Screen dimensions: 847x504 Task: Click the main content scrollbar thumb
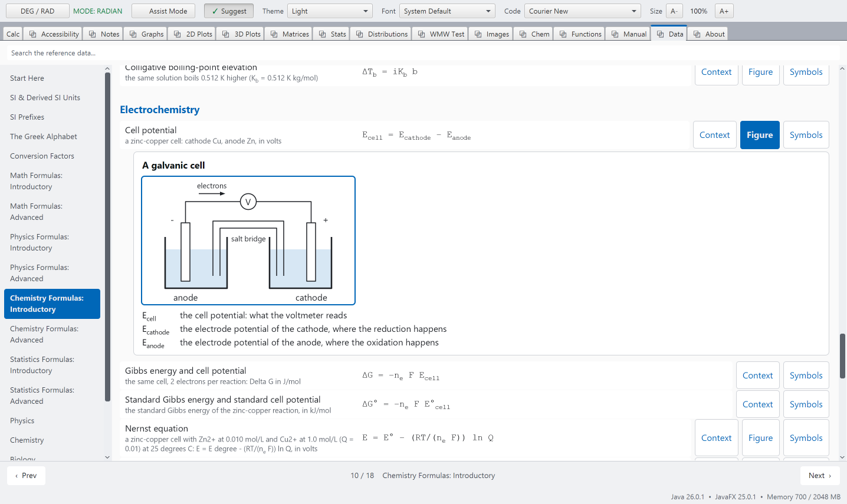(x=842, y=356)
